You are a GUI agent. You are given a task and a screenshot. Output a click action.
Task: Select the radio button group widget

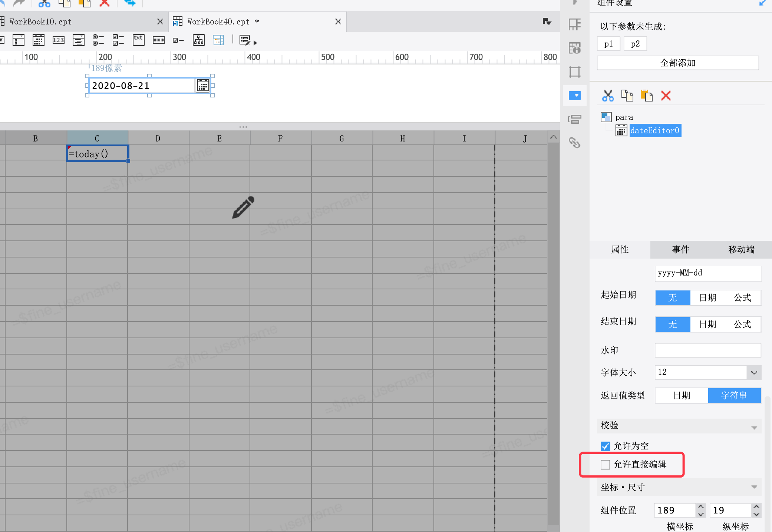coord(98,40)
